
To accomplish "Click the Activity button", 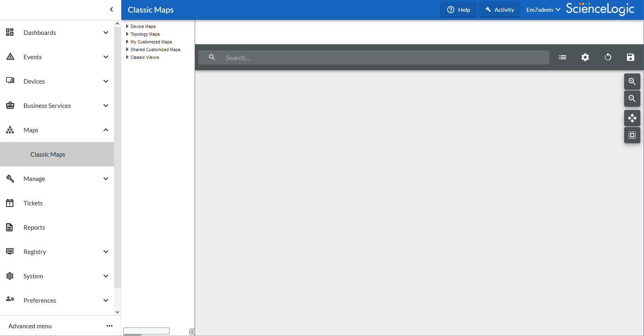I will [x=500, y=10].
